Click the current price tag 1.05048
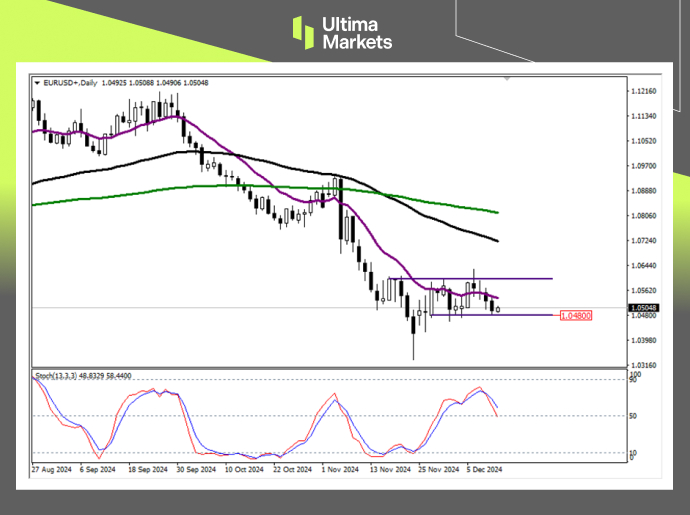This screenshot has height=515, width=690. click(643, 308)
